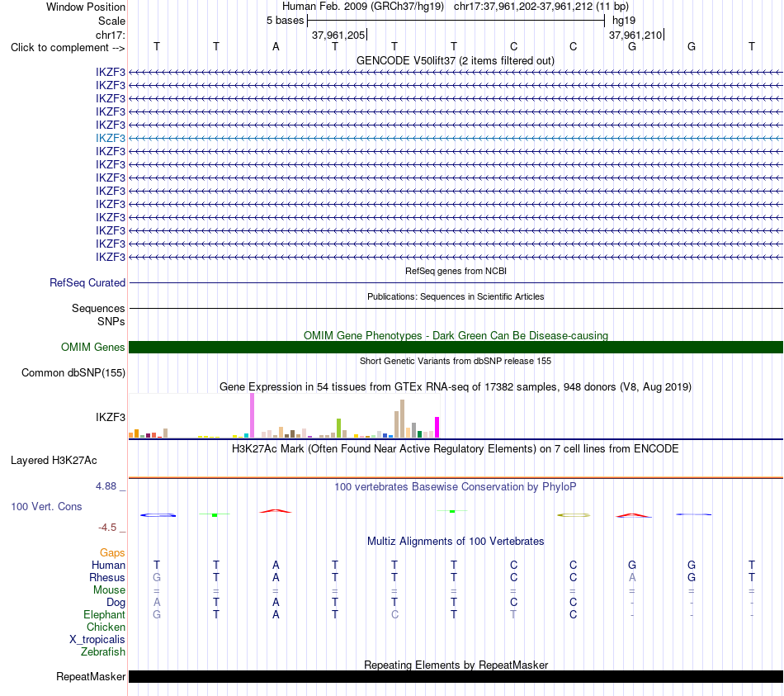Open the Multiz Alignments of 100 Vertebrates title
This screenshot has height=696, width=784.
pyautogui.click(x=456, y=541)
